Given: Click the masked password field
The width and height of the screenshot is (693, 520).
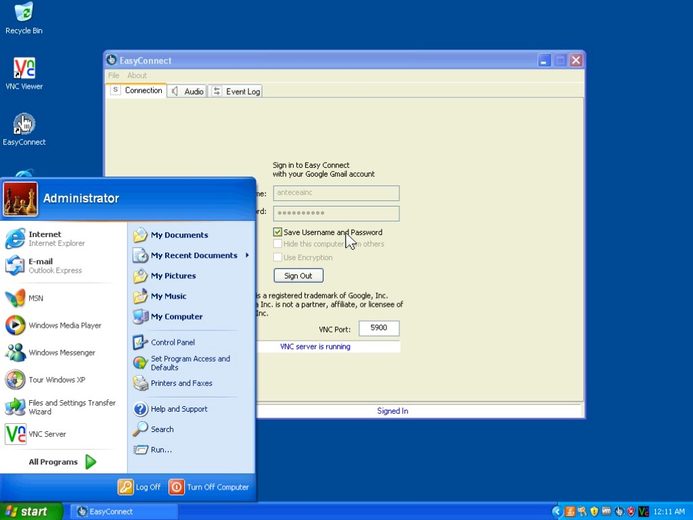Looking at the screenshot, I should pos(336,213).
